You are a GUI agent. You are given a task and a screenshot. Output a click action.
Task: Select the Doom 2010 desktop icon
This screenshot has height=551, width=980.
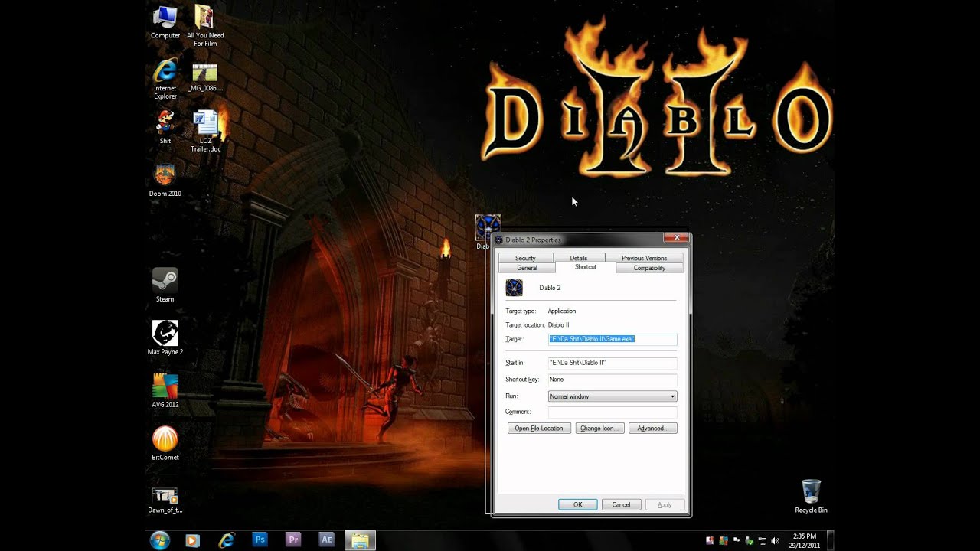165,180
